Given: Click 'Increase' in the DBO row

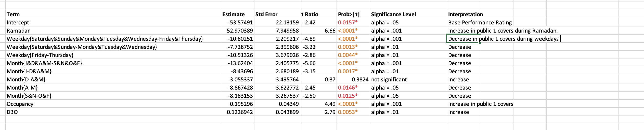Looking at the screenshot, I should pos(458,112).
